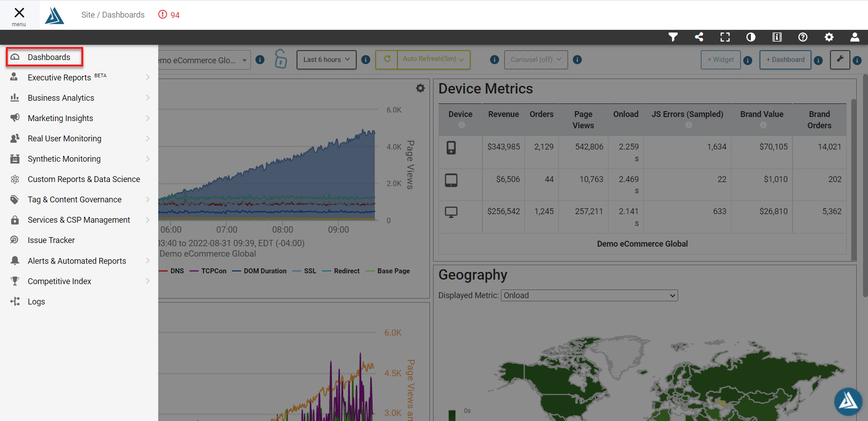Viewport: 868px width, 421px height.
Task: Click the wrench edit dashboard button
Action: (x=840, y=60)
